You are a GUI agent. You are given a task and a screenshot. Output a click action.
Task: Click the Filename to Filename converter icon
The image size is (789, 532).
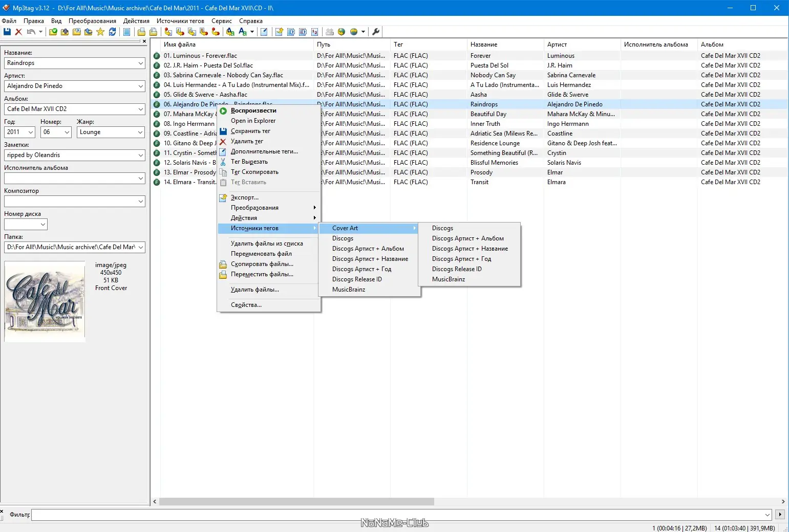[192, 32]
